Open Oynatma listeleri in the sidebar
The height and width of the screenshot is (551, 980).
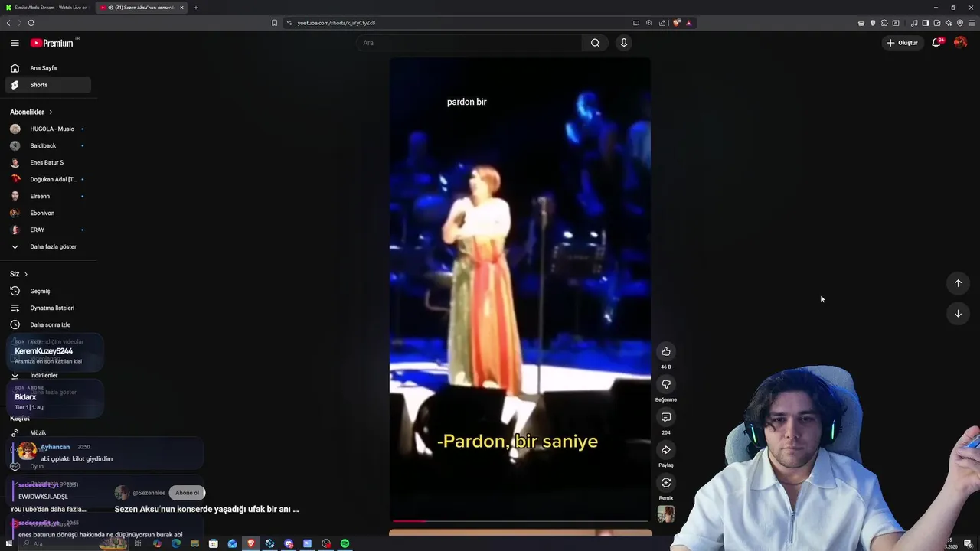[x=48, y=308]
